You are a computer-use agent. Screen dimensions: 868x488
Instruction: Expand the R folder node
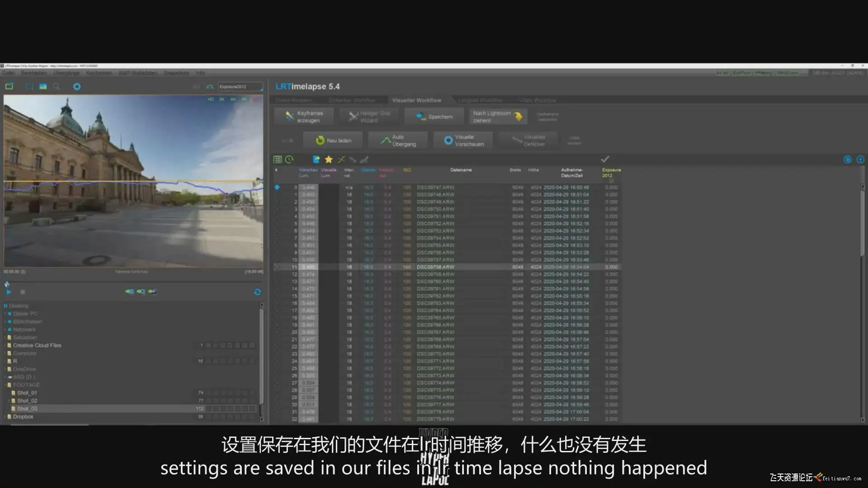5,361
